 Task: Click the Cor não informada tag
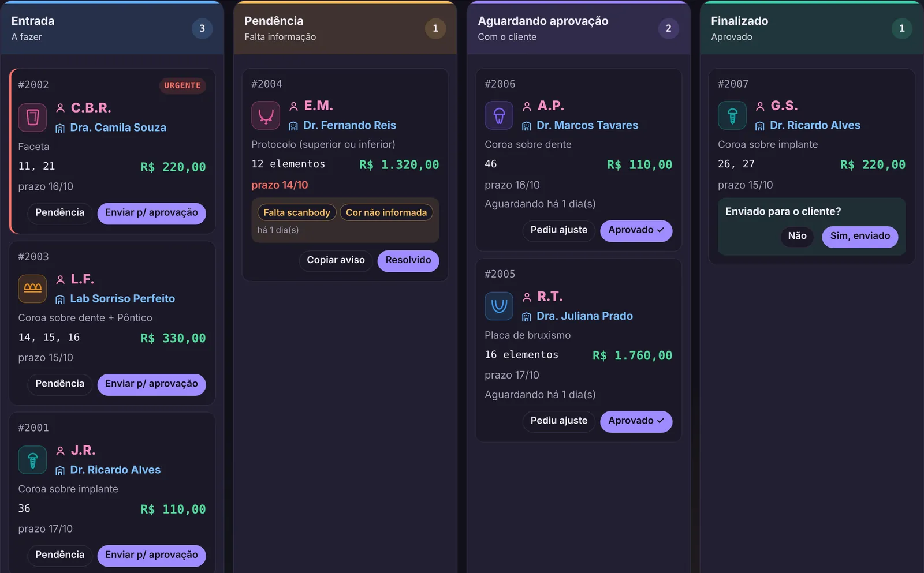[386, 212]
